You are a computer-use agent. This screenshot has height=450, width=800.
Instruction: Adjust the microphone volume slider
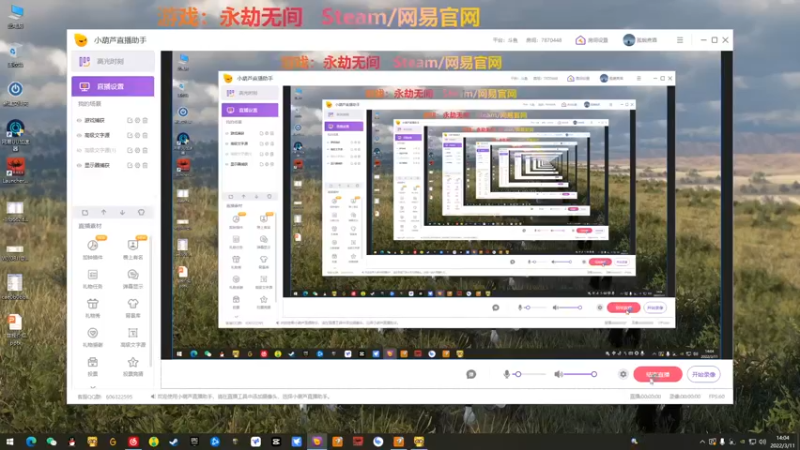click(x=530, y=374)
